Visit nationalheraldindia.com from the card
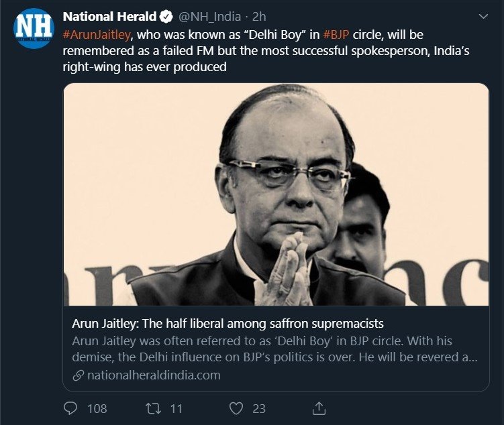The image size is (504, 425). (x=154, y=375)
